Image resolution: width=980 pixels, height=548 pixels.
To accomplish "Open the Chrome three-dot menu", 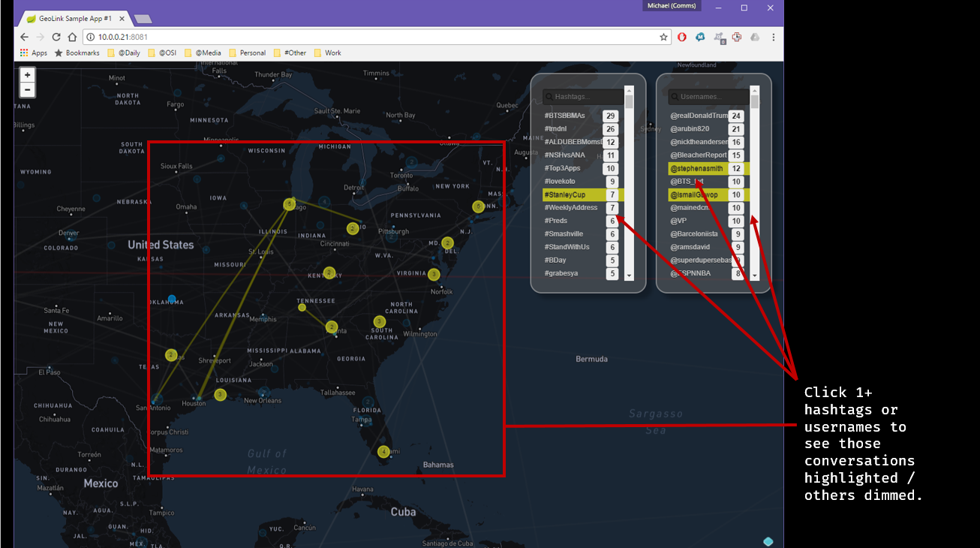I will click(x=773, y=37).
